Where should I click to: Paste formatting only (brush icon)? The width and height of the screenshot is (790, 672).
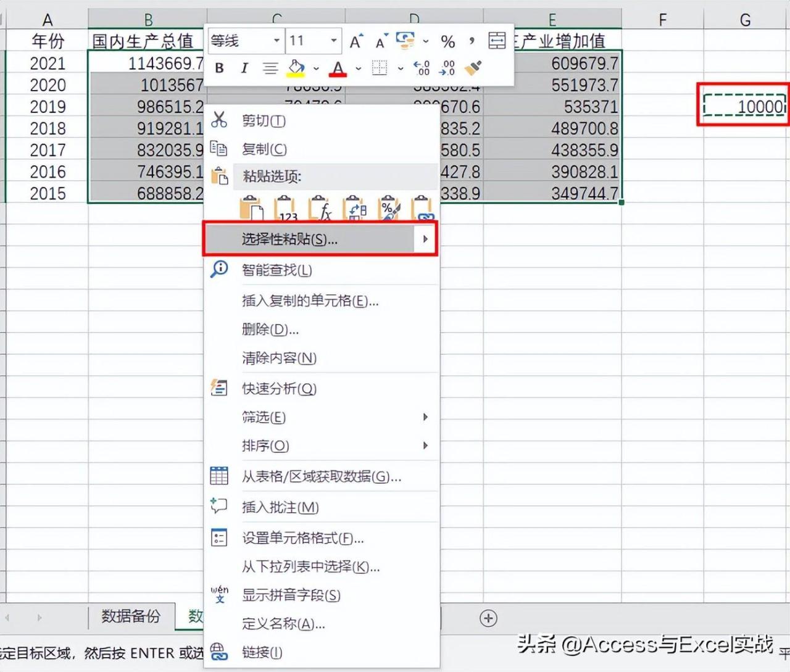[x=389, y=209]
